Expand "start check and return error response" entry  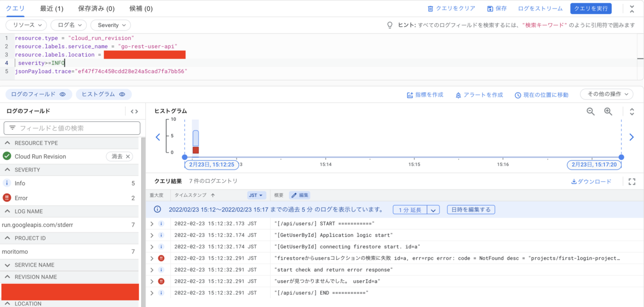tap(152, 269)
